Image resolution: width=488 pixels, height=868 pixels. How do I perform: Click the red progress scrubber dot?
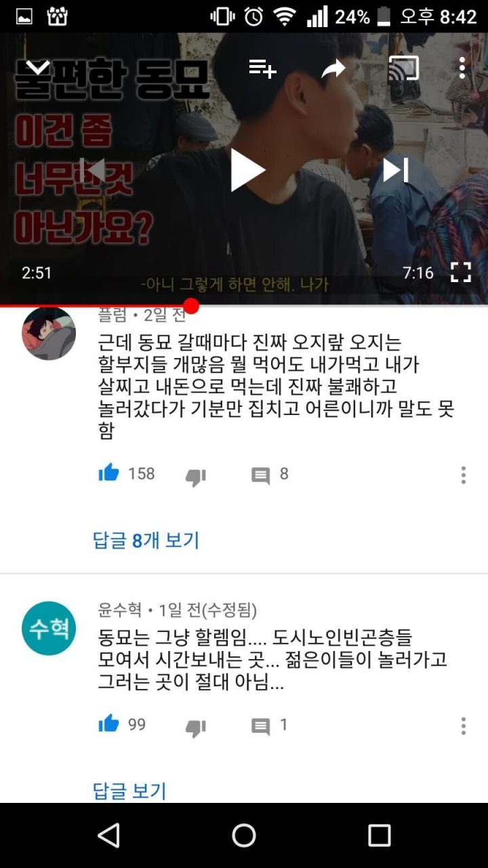click(191, 306)
